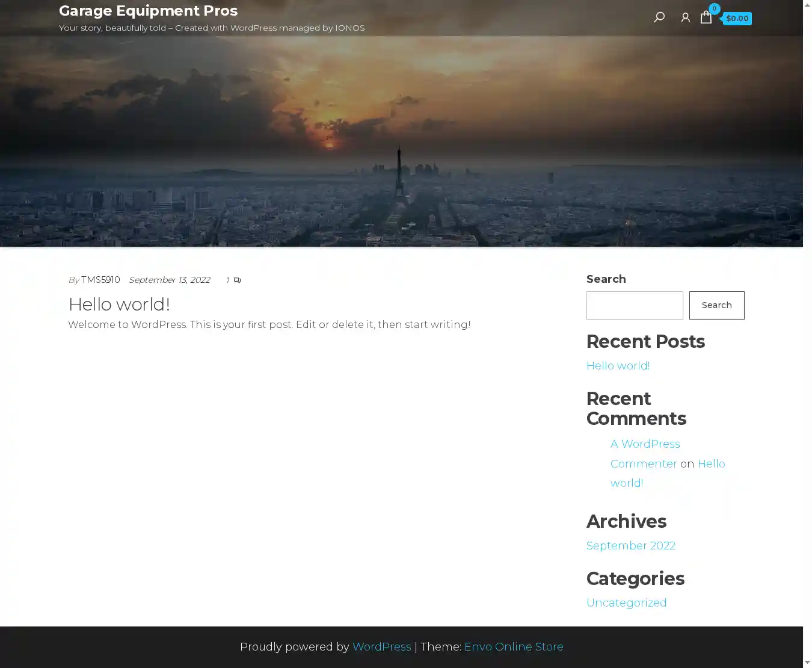Open Hello world! under Recent Posts

[x=618, y=366]
